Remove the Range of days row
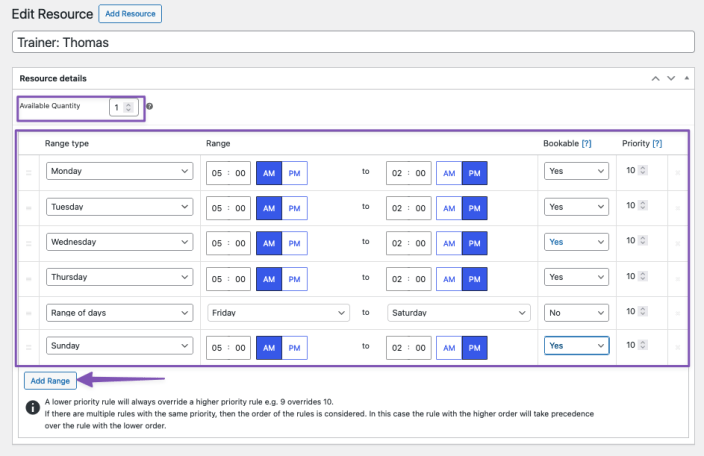 678,313
